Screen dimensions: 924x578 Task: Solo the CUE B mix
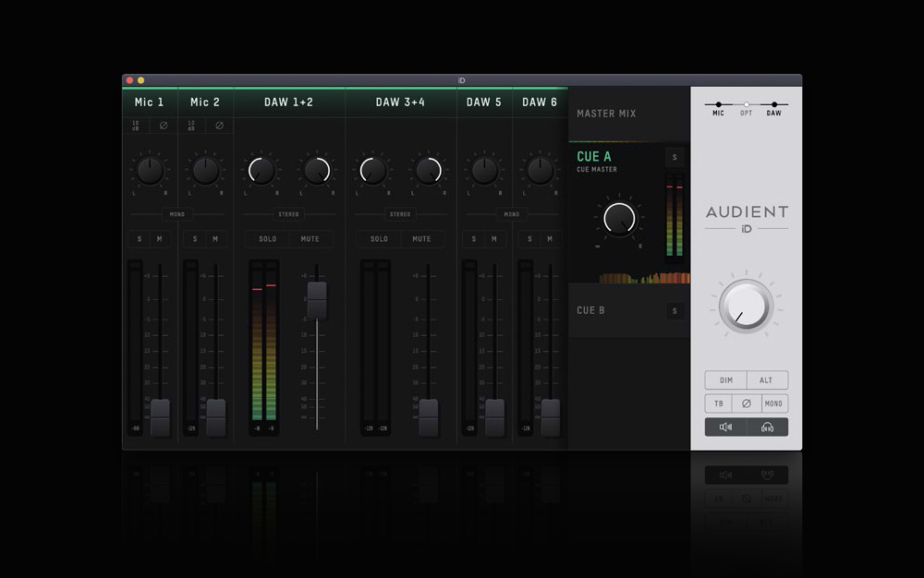tap(675, 311)
